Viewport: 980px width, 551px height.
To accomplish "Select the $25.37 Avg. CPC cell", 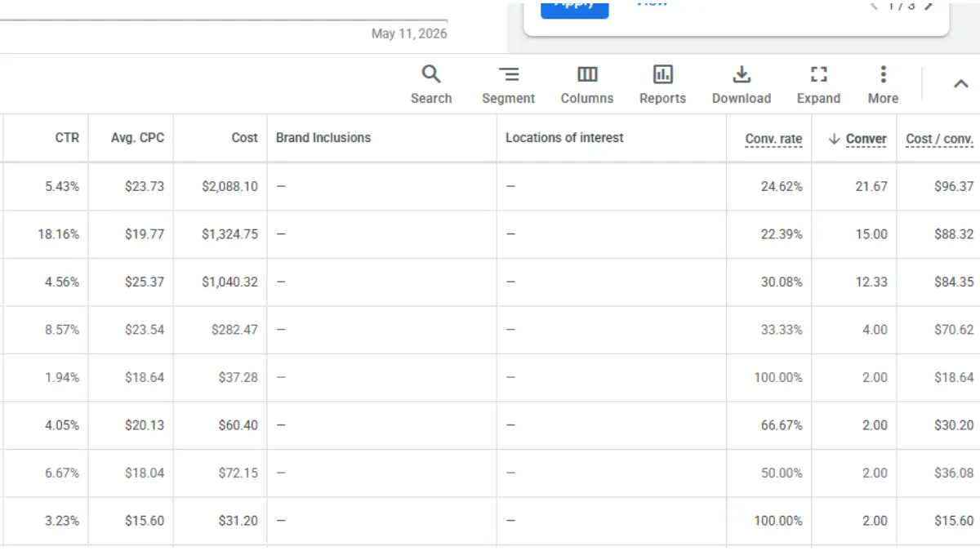I will 145,282.
